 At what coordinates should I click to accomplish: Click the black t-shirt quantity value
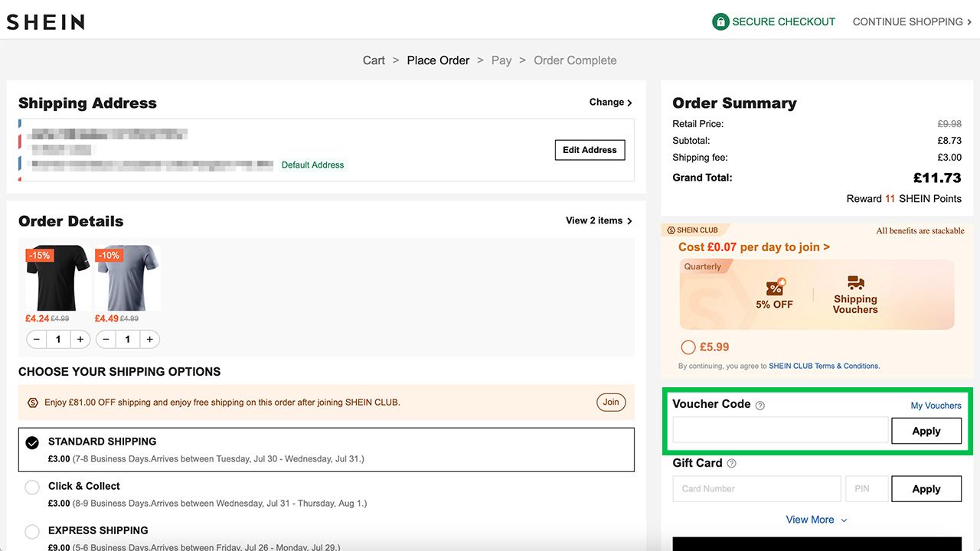[58, 340]
